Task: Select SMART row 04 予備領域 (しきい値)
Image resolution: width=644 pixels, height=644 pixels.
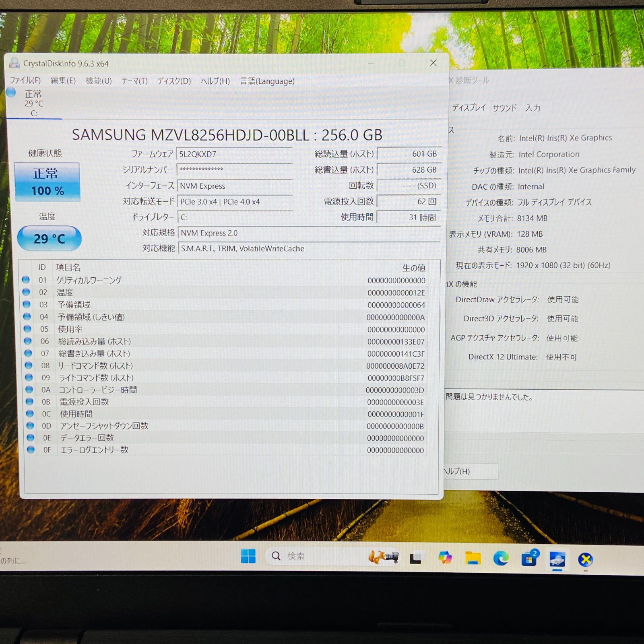Action: 223,317
